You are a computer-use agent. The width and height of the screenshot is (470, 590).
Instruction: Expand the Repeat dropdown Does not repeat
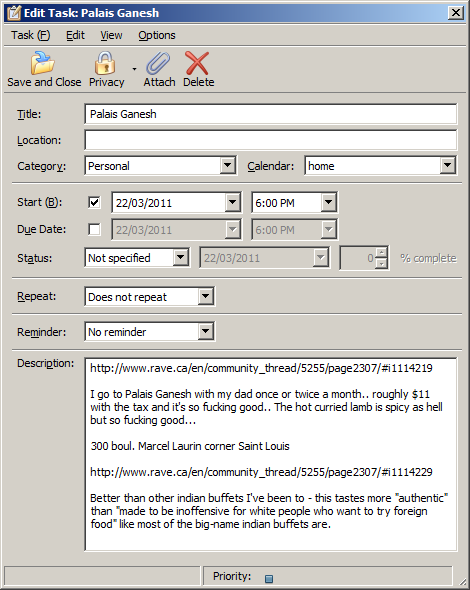pyautogui.click(x=205, y=297)
